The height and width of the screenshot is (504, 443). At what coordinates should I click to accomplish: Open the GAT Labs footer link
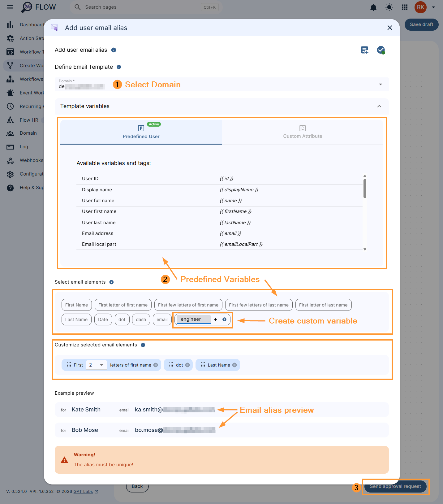click(86, 492)
